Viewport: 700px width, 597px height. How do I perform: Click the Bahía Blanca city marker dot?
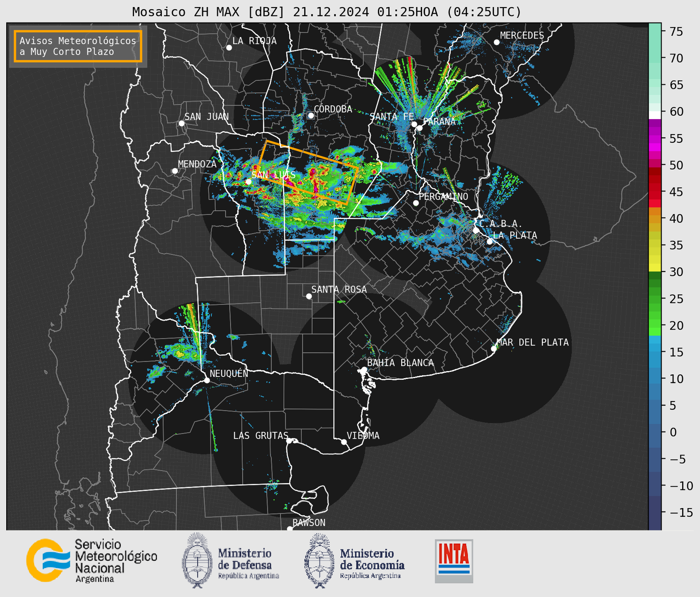pos(364,369)
